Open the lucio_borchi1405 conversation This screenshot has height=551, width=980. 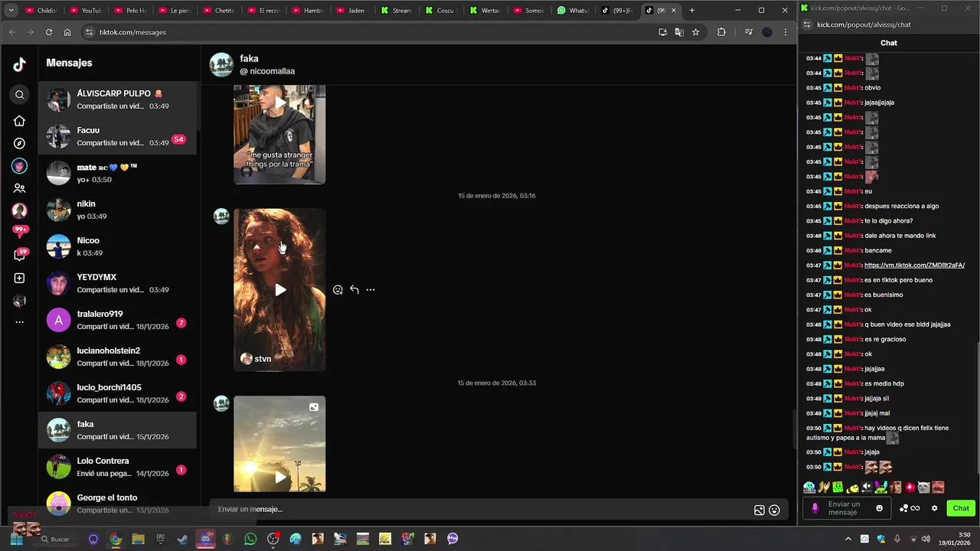click(x=117, y=393)
